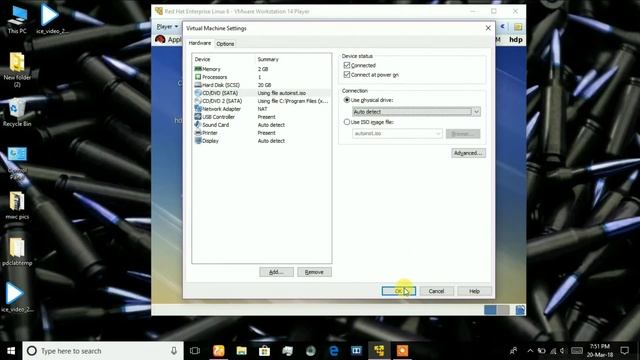The image size is (640, 360).
Task: Select the Network Adapter device
Action: (x=261, y=109)
